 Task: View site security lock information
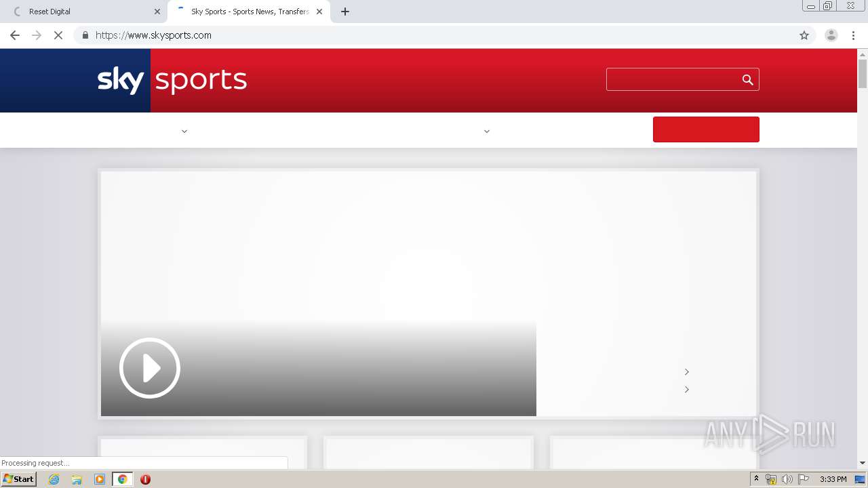85,35
